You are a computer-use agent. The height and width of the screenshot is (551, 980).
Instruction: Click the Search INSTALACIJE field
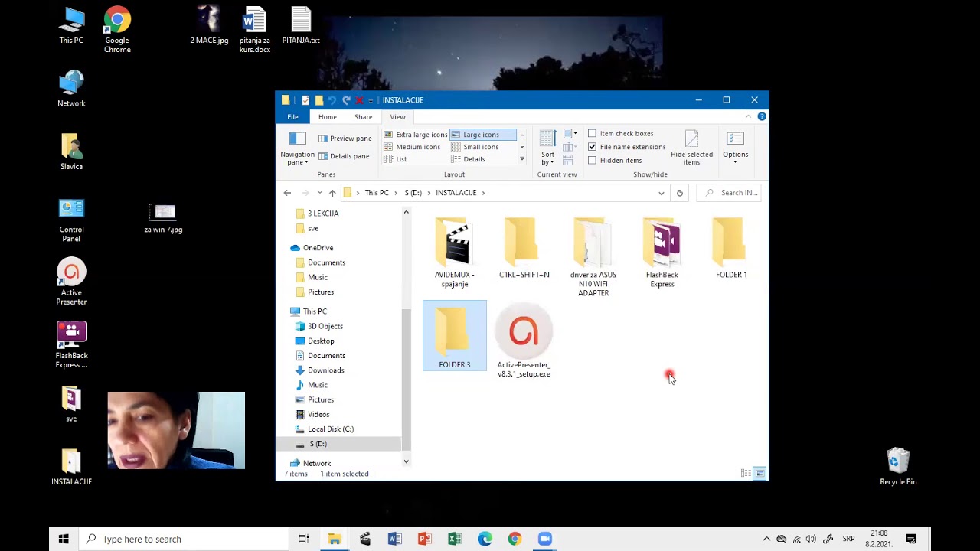click(x=729, y=193)
